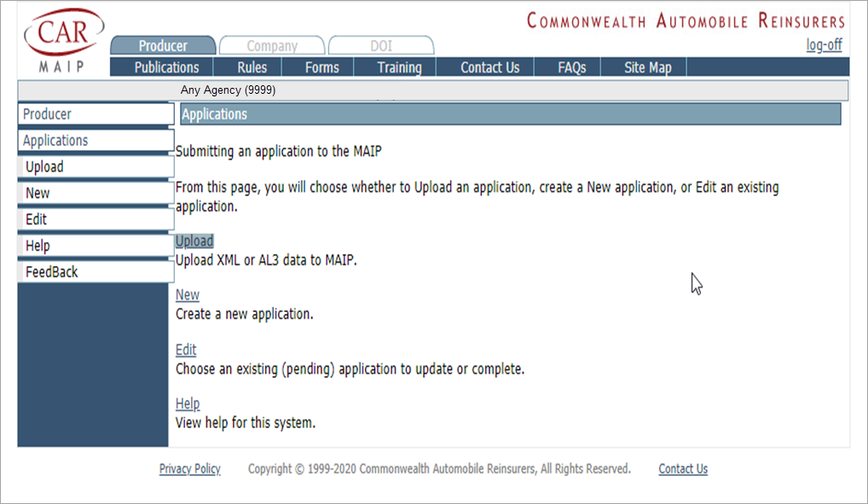
Task: Switch to the Producer tab
Action: (163, 46)
